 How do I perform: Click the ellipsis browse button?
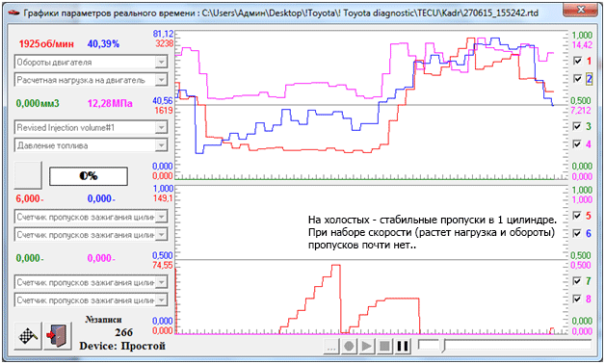coord(331,346)
